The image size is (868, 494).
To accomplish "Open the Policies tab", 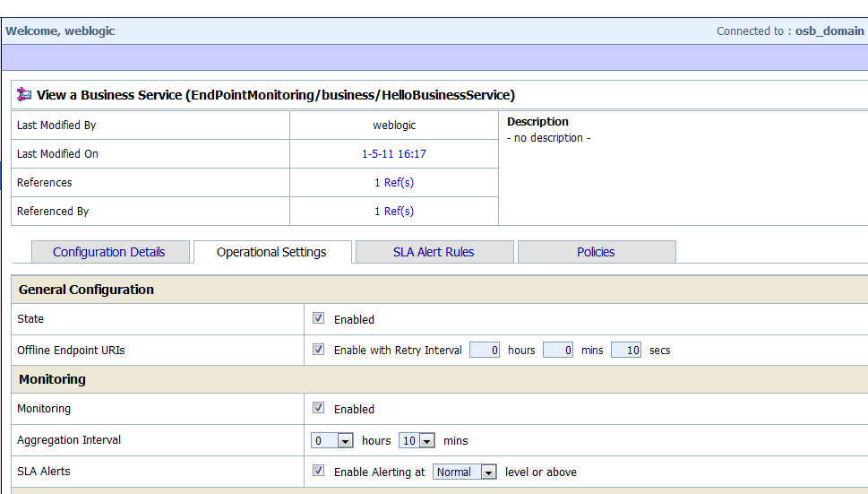I will (596, 252).
